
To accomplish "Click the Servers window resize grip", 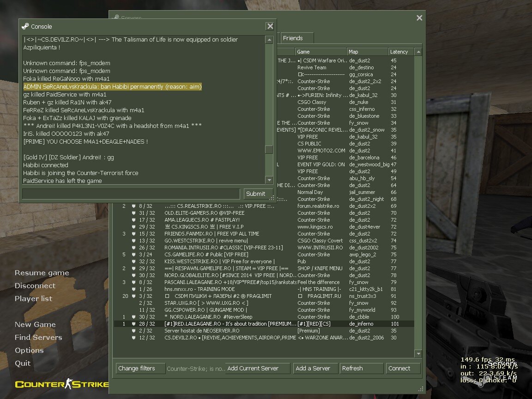I will pos(420,389).
